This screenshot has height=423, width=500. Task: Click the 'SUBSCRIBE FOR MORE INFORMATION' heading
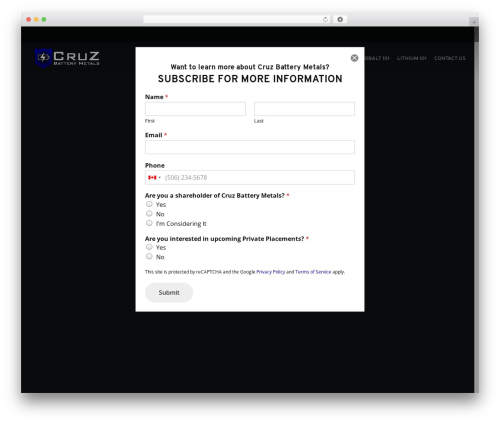point(250,79)
